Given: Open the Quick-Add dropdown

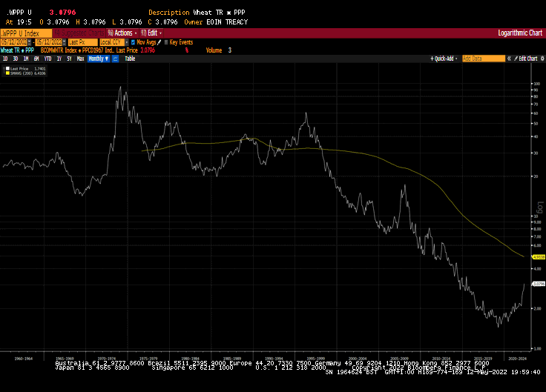Looking at the screenshot, I should [x=444, y=59].
